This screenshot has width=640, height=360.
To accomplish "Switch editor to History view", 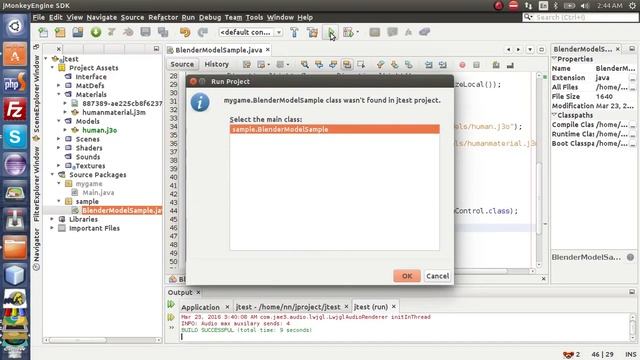I will [x=216, y=64].
